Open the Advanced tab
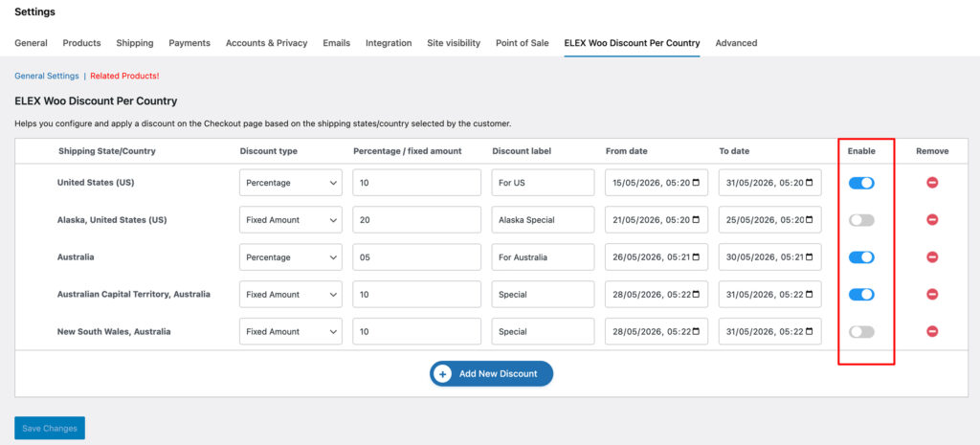The image size is (980, 445). pos(736,43)
